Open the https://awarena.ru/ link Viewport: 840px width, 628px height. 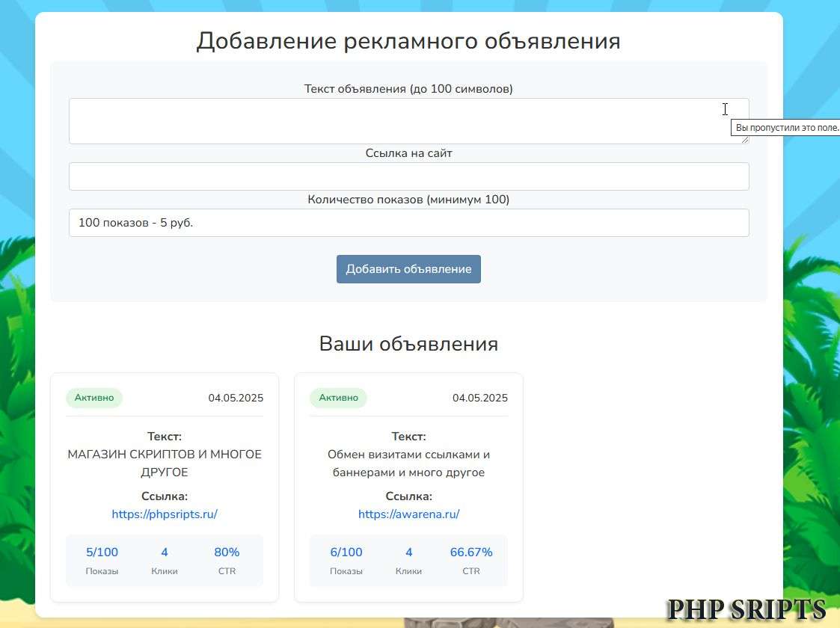408,514
